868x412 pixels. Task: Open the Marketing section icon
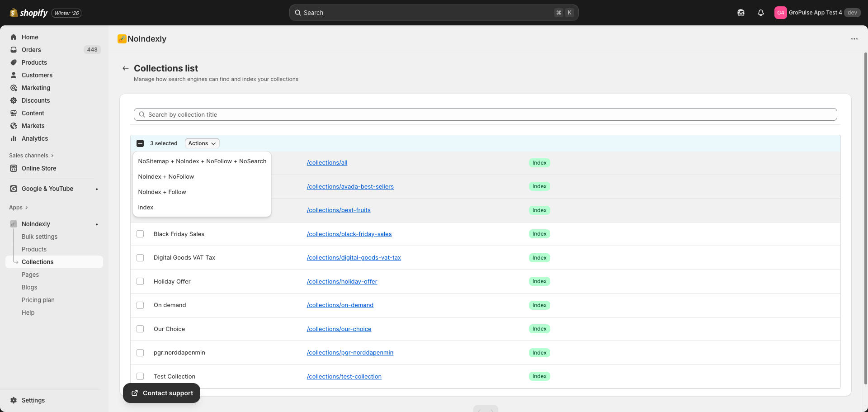14,88
